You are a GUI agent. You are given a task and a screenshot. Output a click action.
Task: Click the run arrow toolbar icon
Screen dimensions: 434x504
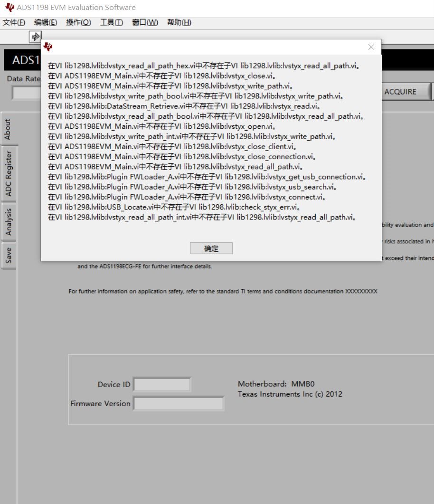(x=35, y=37)
